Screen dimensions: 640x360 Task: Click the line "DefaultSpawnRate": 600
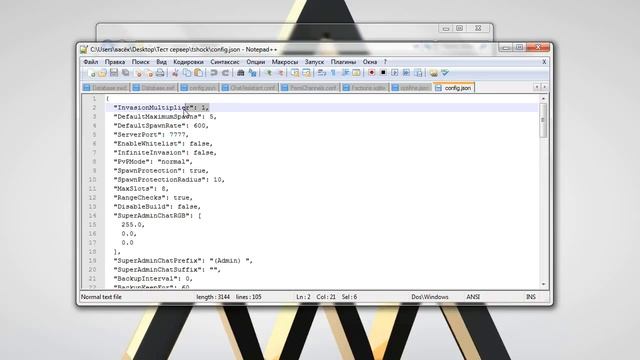tap(161, 126)
